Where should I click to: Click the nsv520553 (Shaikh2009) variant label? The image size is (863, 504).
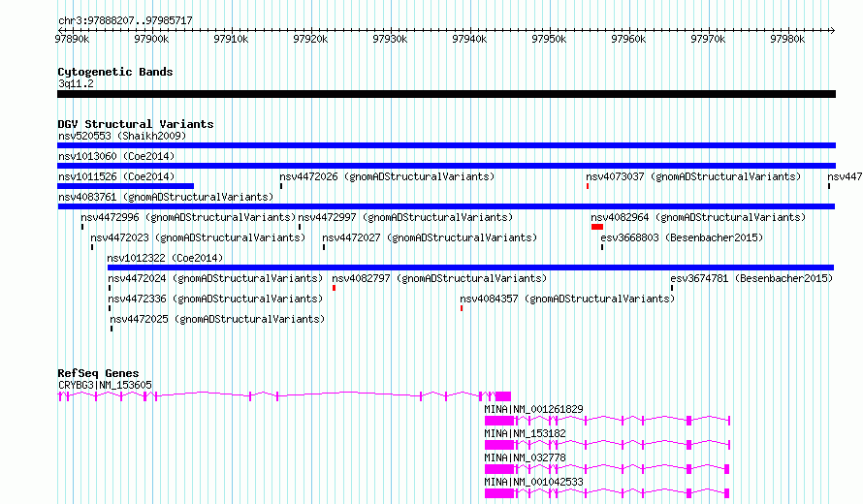[x=122, y=136]
